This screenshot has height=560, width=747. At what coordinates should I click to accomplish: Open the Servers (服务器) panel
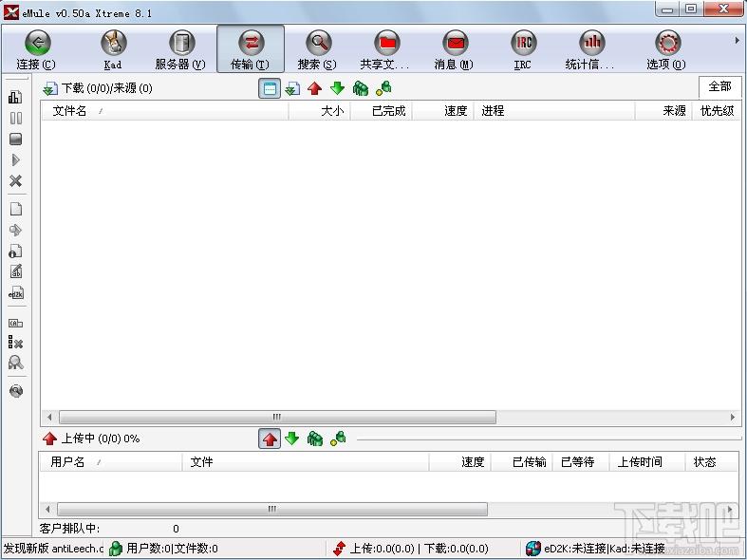pos(181,49)
